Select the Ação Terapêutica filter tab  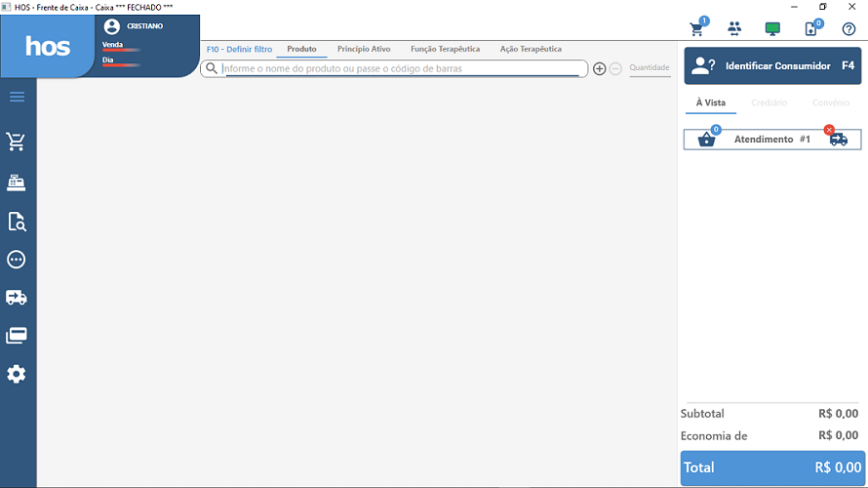coord(531,49)
